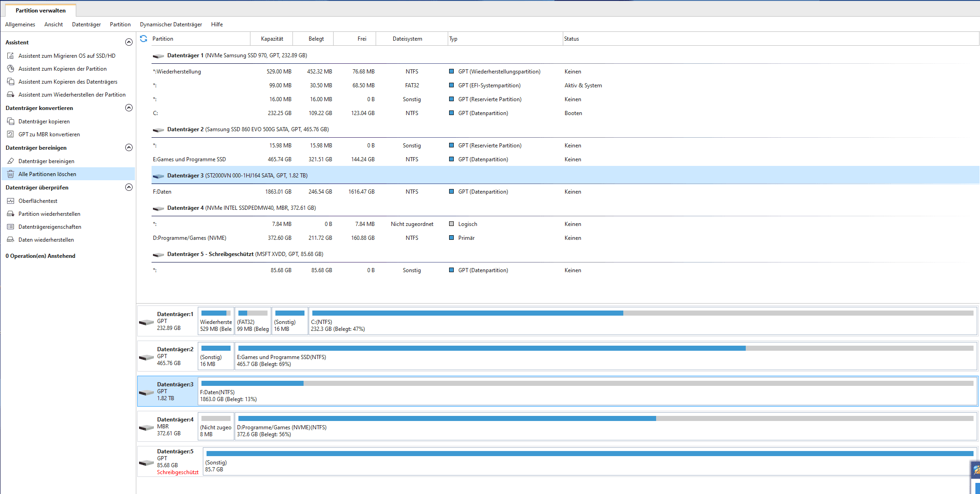Select the F:Daten partition row
The image size is (980, 494).
point(566,192)
